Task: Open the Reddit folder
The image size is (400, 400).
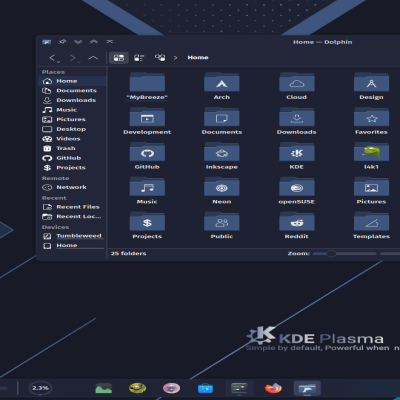Action: click(296, 226)
